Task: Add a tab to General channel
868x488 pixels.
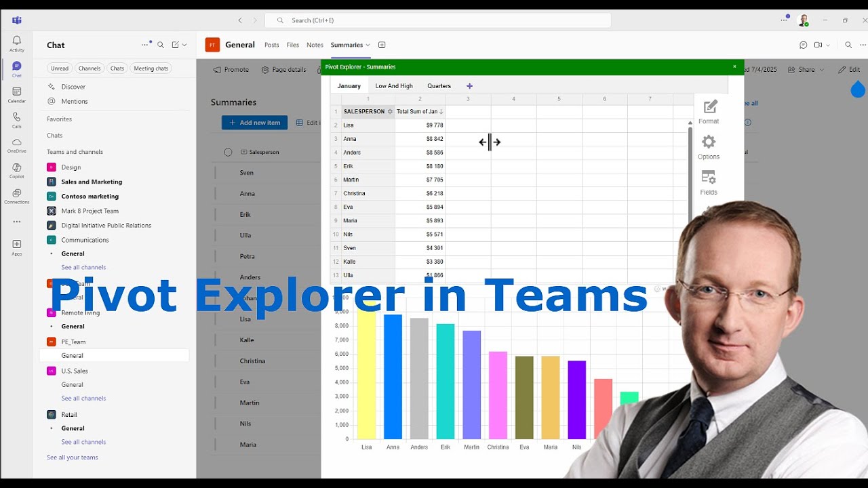Action: tap(382, 45)
